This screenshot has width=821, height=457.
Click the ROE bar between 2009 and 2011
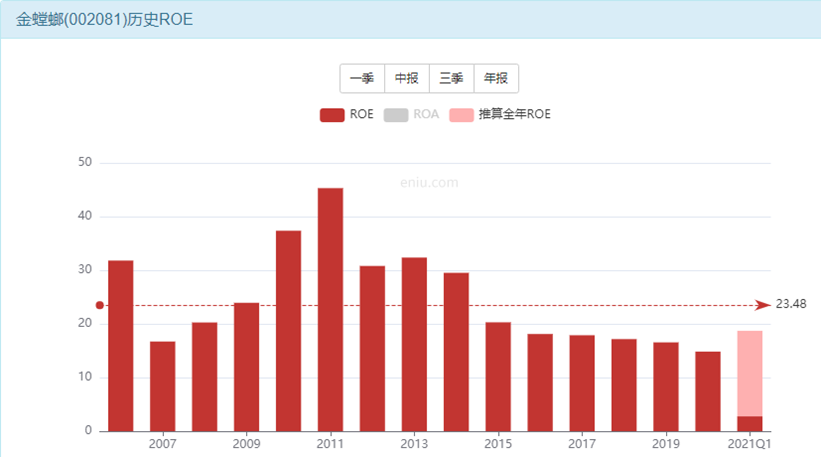click(x=289, y=331)
